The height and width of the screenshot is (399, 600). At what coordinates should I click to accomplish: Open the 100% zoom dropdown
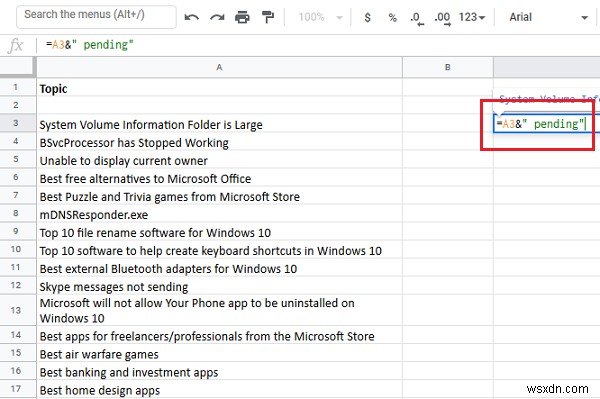(x=320, y=17)
